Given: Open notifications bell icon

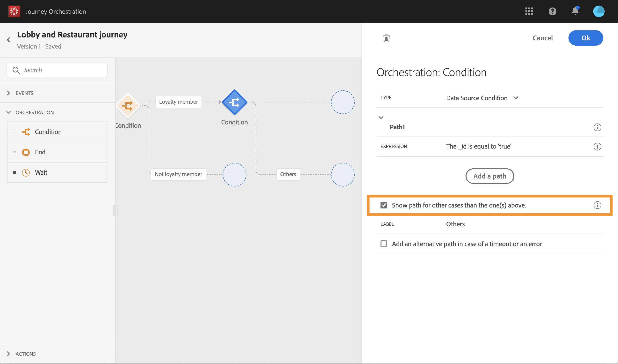Looking at the screenshot, I should coord(575,11).
